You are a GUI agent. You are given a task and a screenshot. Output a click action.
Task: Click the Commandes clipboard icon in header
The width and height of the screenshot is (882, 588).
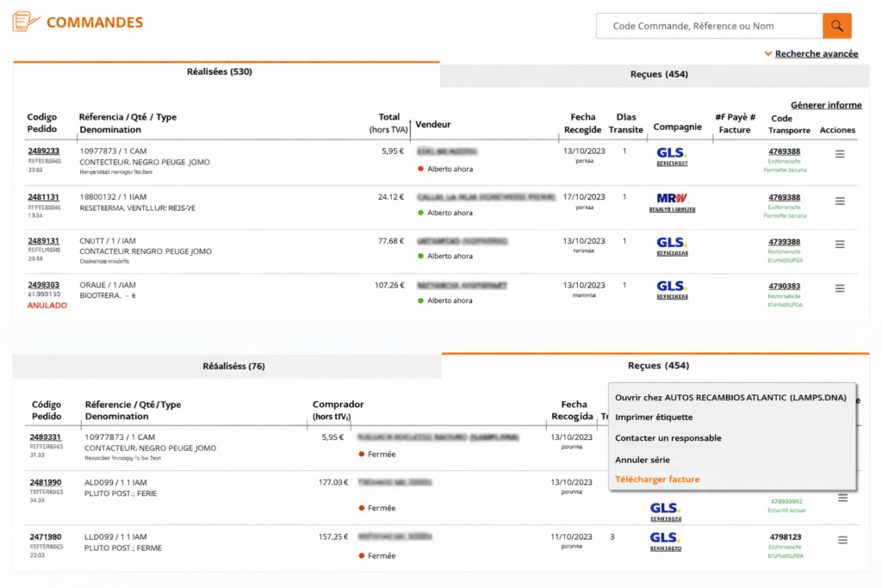pos(26,22)
